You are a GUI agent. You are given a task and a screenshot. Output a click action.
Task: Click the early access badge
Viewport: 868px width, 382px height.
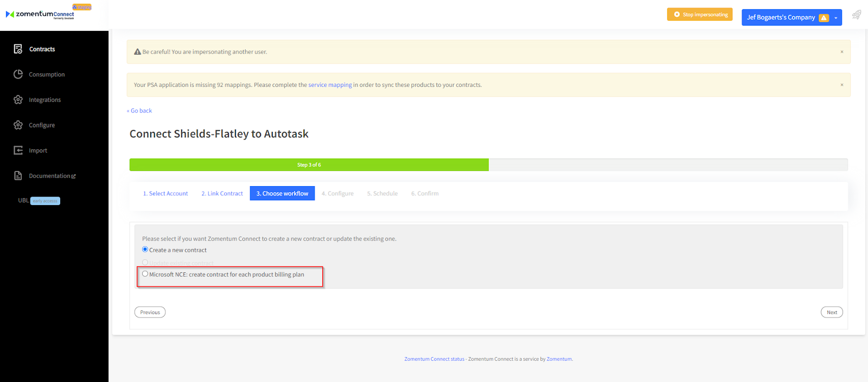tap(45, 201)
